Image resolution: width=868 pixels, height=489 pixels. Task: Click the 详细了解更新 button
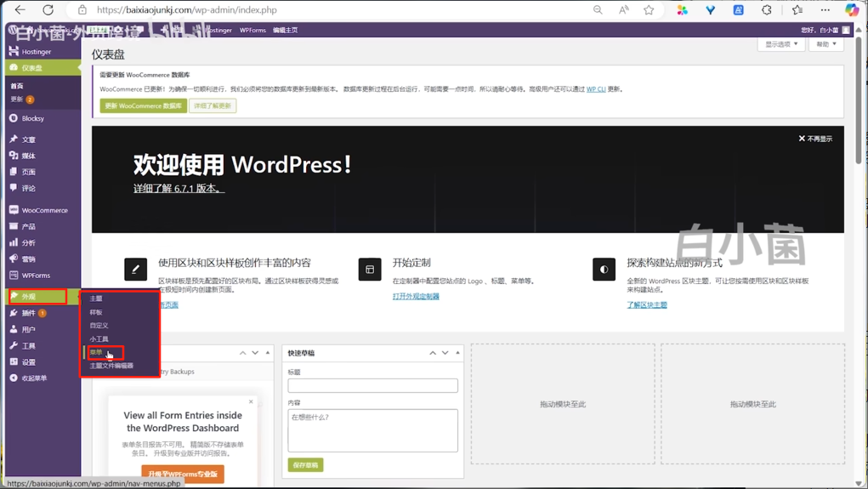pyautogui.click(x=213, y=105)
